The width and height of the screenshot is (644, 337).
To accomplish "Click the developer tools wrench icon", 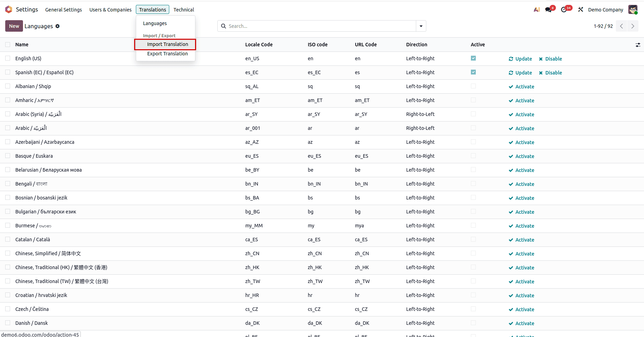I will coord(580,9).
